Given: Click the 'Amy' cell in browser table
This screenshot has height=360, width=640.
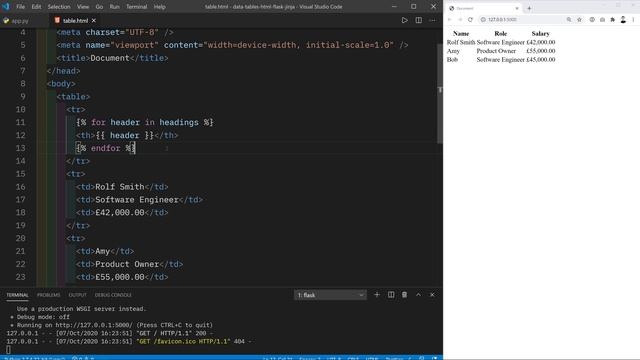Looking at the screenshot, I should [453, 51].
